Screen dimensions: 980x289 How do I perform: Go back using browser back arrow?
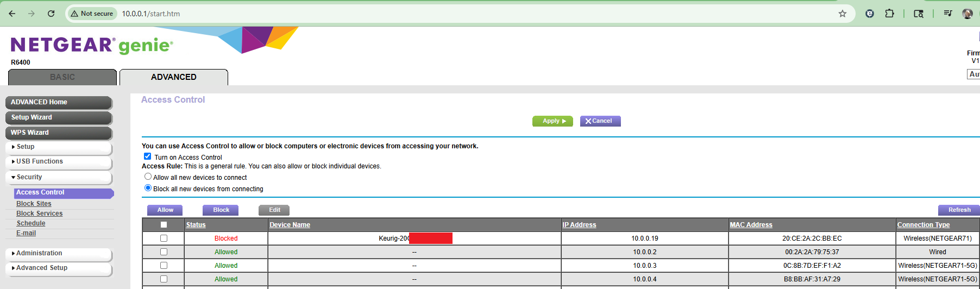12,14
